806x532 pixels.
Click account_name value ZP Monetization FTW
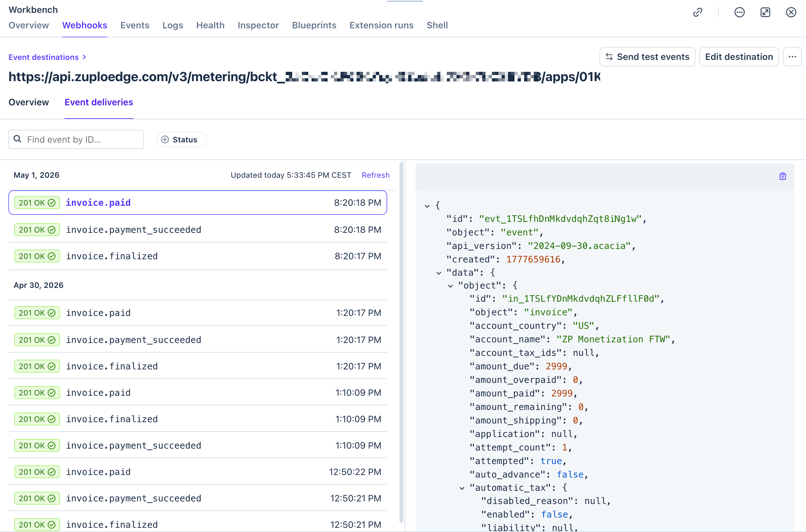(x=613, y=339)
